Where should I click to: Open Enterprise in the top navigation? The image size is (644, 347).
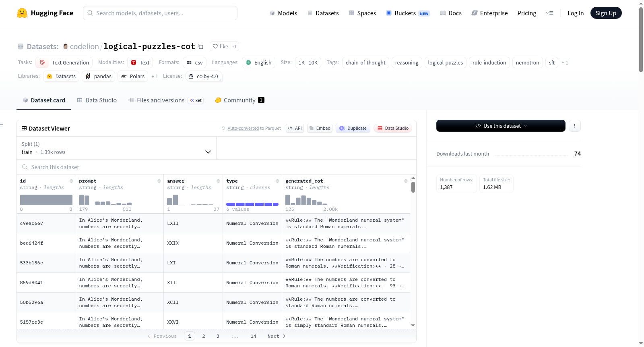click(489, 13)
